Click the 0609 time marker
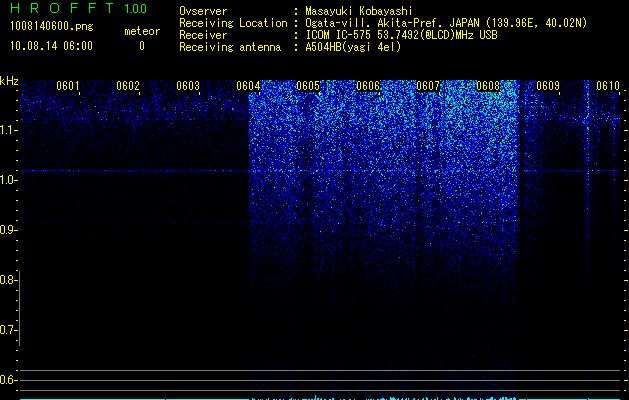 click(x=548, y=86)
